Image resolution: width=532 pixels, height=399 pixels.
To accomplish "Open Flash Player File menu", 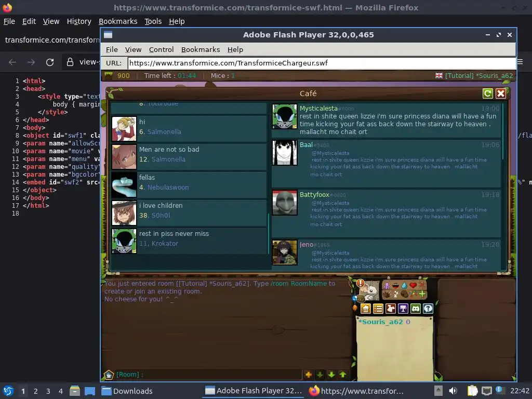I will pos(112,49).
